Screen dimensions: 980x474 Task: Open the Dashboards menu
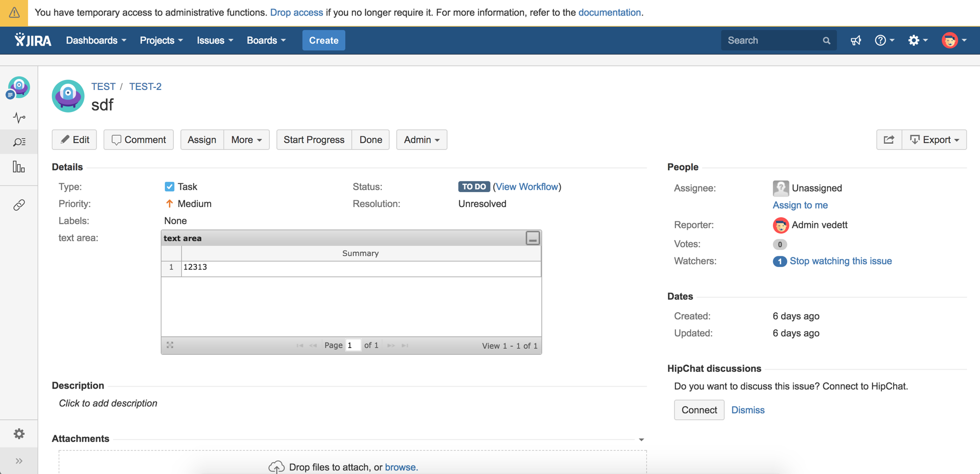click(x=95, y=41)
